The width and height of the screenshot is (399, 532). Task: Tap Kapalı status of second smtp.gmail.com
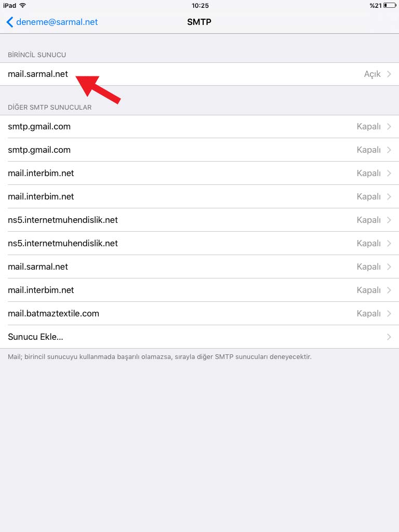coord(368,150)
